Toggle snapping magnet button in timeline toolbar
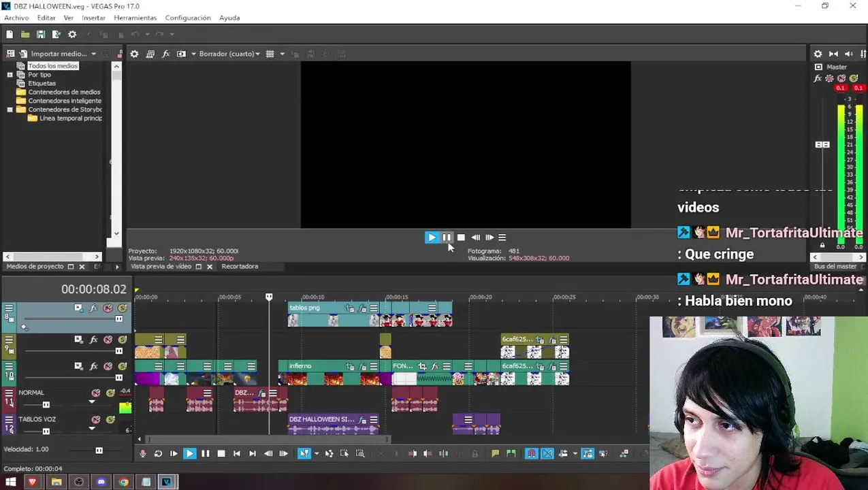Screen dimensions: 868x490 [531, 454]
